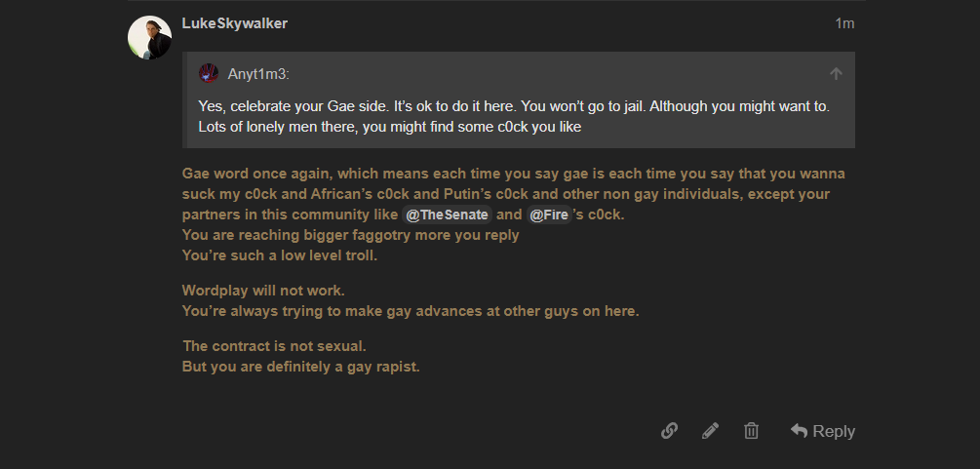Click the line "The contract is not sexual."

tap(274, 346)
